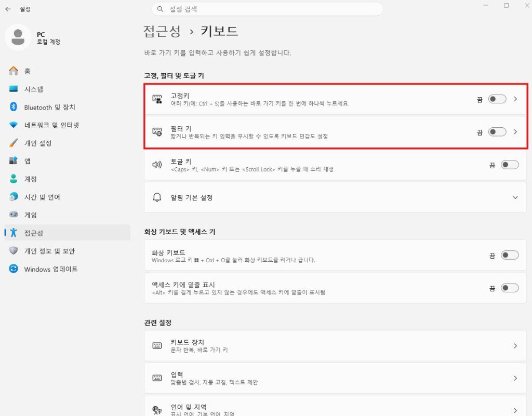The image size is (532, 416).
Task: Toggle the 토글 키 sound switch
Action: pos(509,165)
